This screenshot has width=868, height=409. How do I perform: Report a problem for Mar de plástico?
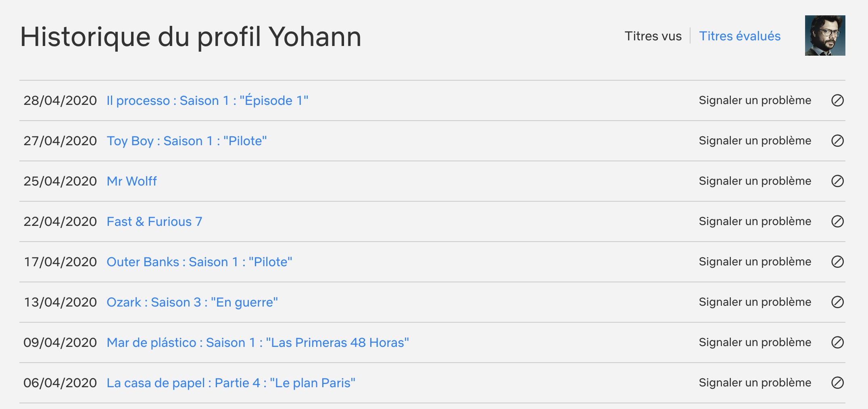point(755,342)
